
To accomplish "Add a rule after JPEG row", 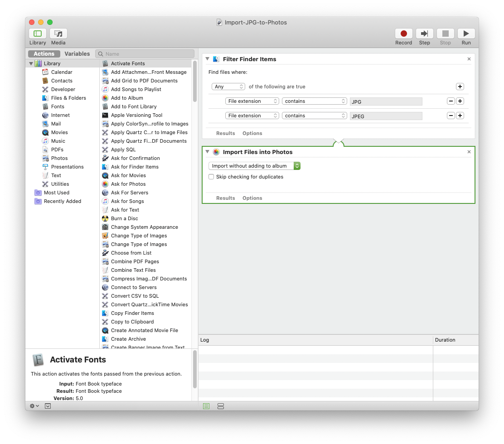I will [460, 116].
